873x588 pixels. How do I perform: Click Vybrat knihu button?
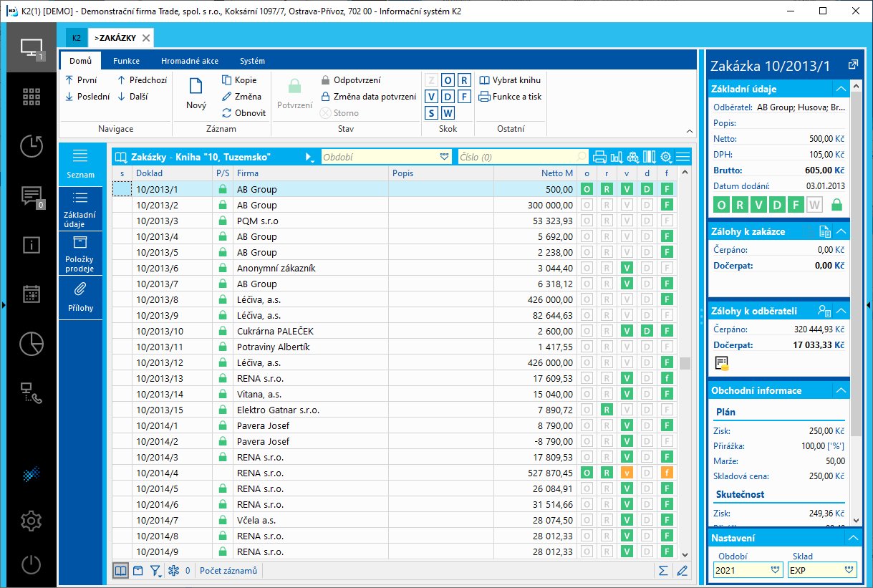coord(510,80)
